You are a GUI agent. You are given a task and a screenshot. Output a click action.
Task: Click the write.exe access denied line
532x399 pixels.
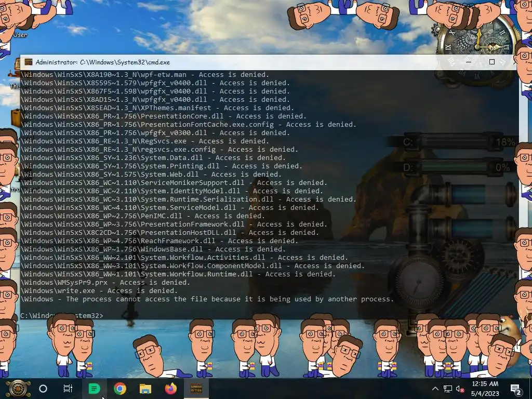[x=99, y=291]
